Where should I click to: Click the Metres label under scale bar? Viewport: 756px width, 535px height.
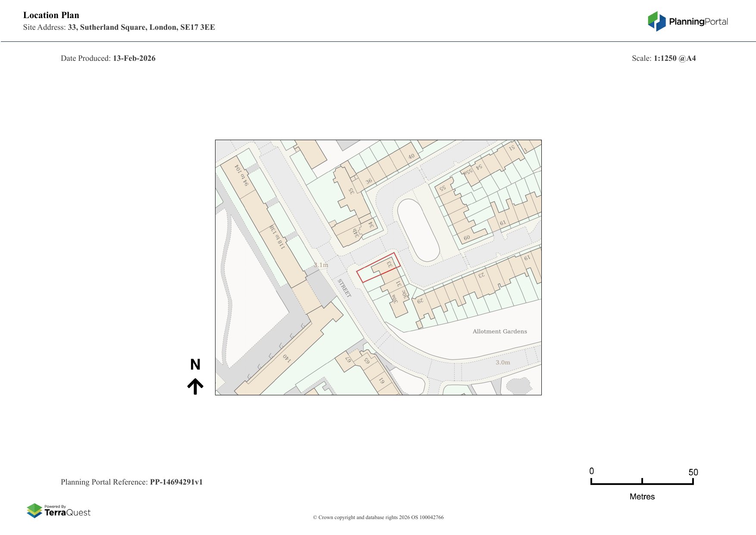click(x=642, y=497)
